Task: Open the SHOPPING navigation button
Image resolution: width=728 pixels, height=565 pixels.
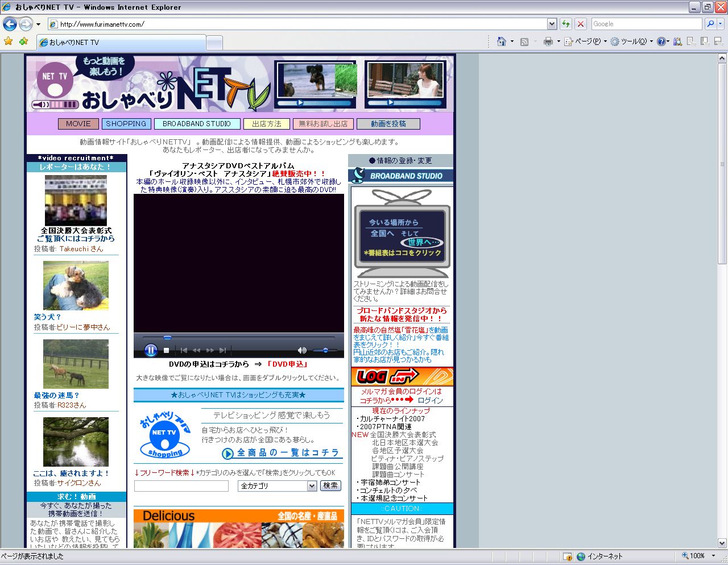Action: coord(126,124)
